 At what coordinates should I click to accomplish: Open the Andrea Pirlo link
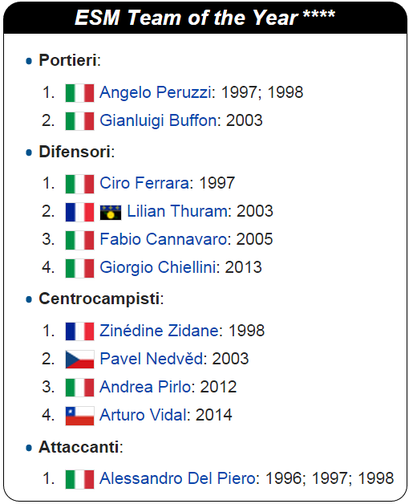point(145,387)
